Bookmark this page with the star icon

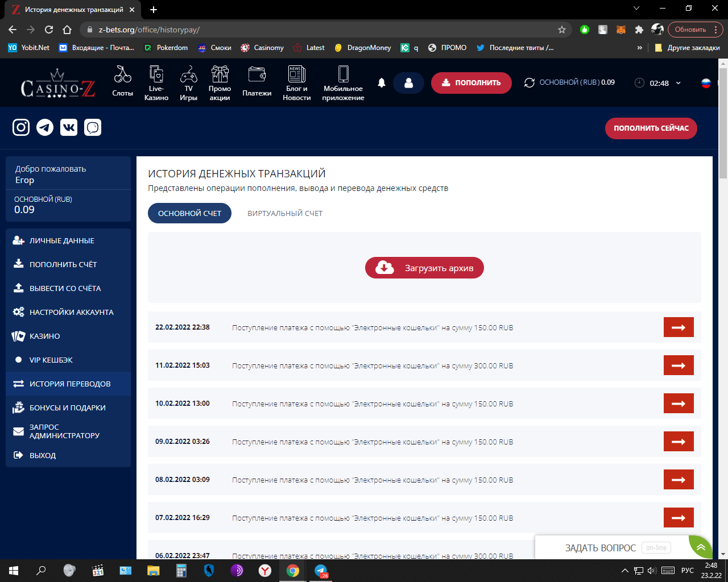pyautogui.click(x=562, y=30)
